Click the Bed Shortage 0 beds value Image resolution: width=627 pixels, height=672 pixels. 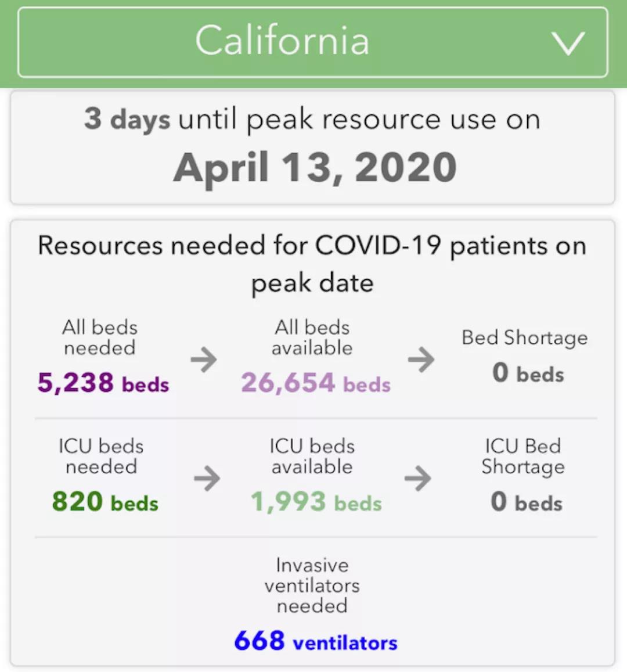[x=528, y=373]
